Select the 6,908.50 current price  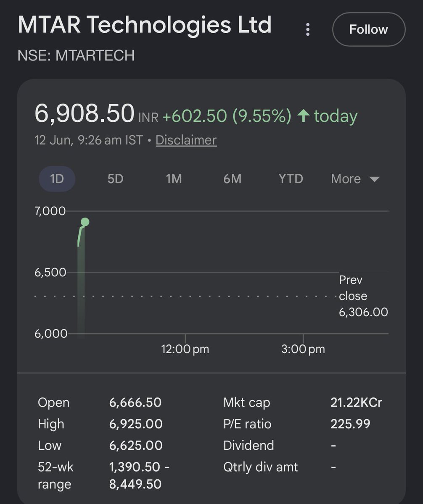tap(84, 114)
